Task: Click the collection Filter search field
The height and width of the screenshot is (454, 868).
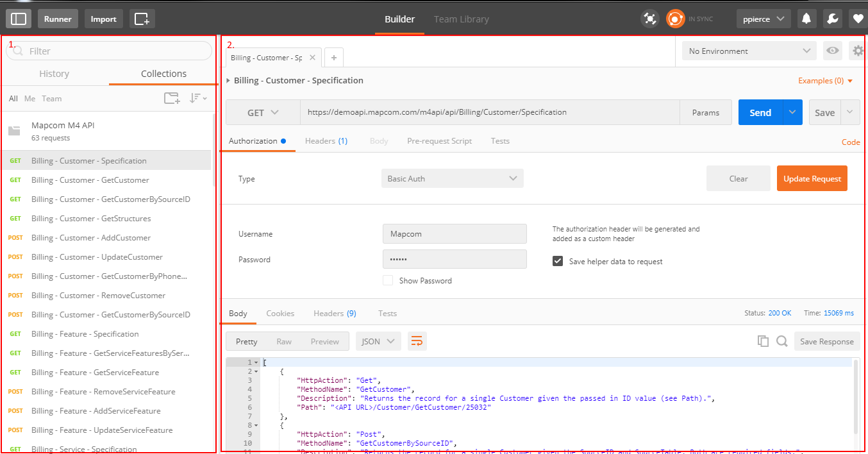Action: pos(109,51)
